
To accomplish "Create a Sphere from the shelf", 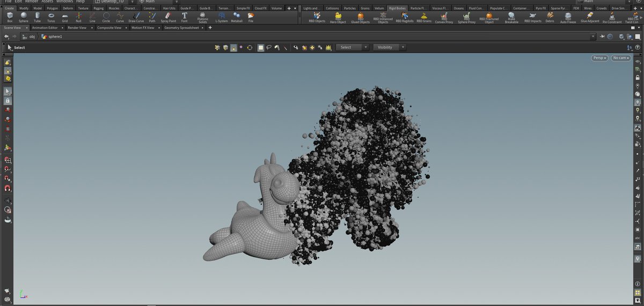I will click(24, 17).
